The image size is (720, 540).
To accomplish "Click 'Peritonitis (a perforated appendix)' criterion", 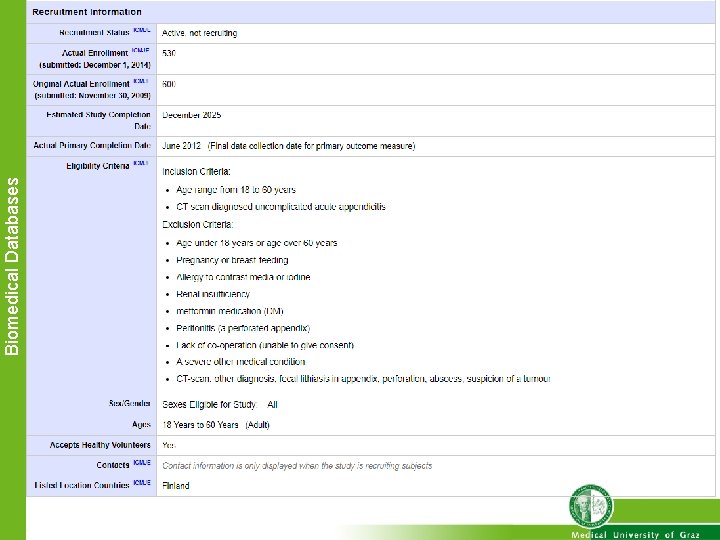I will 243,328.
